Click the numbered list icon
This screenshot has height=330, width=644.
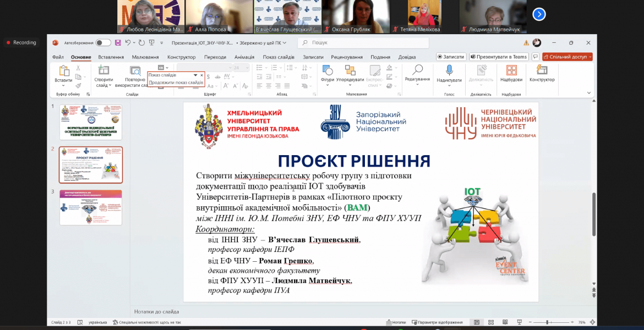pyautogui.click(x=273, y=68)
